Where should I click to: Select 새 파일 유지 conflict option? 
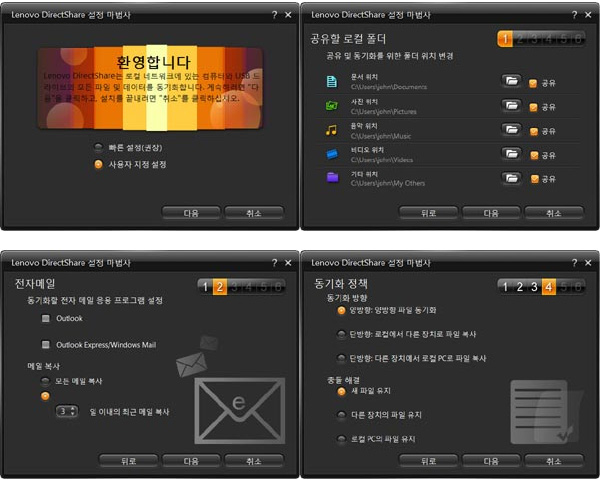click(x=341, y=391)
